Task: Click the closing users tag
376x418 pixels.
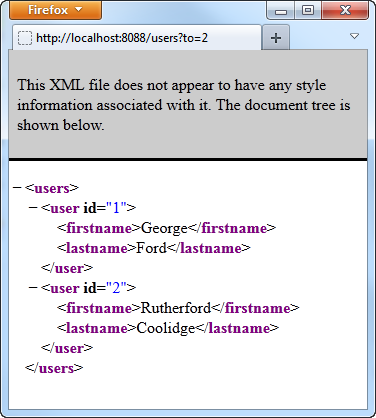Action: [x=54, y=368]
